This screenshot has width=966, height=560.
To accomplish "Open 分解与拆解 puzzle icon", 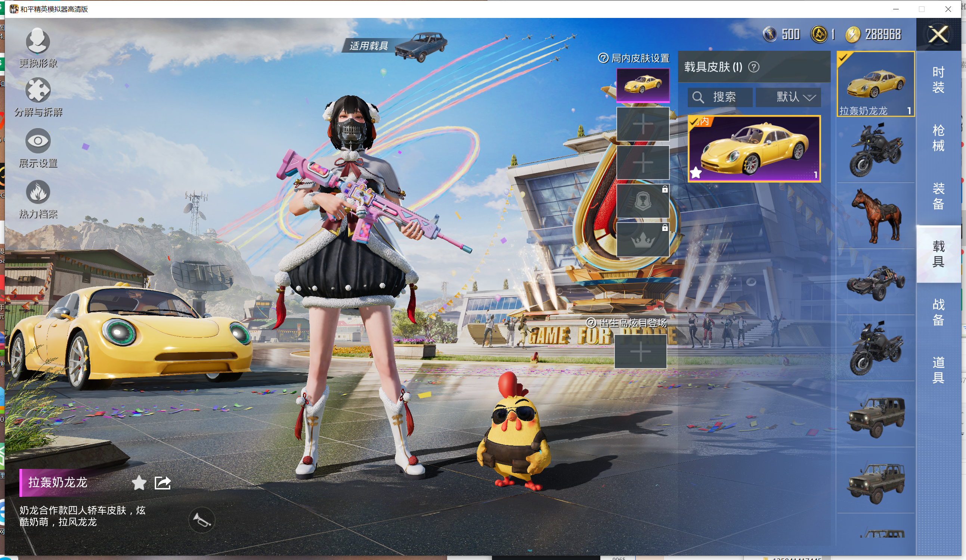I will pos(38,90).
